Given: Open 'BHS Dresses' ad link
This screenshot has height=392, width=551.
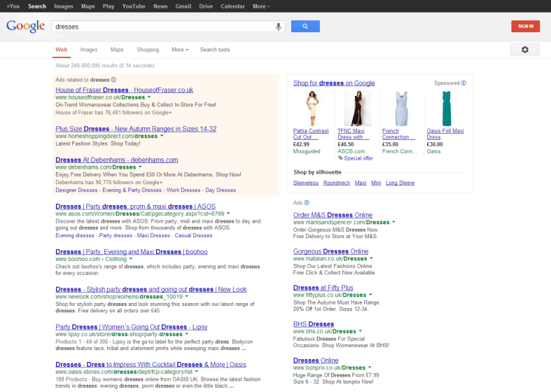Looking at the screenshot, I should pyautogui.click(x=314, y=324).
